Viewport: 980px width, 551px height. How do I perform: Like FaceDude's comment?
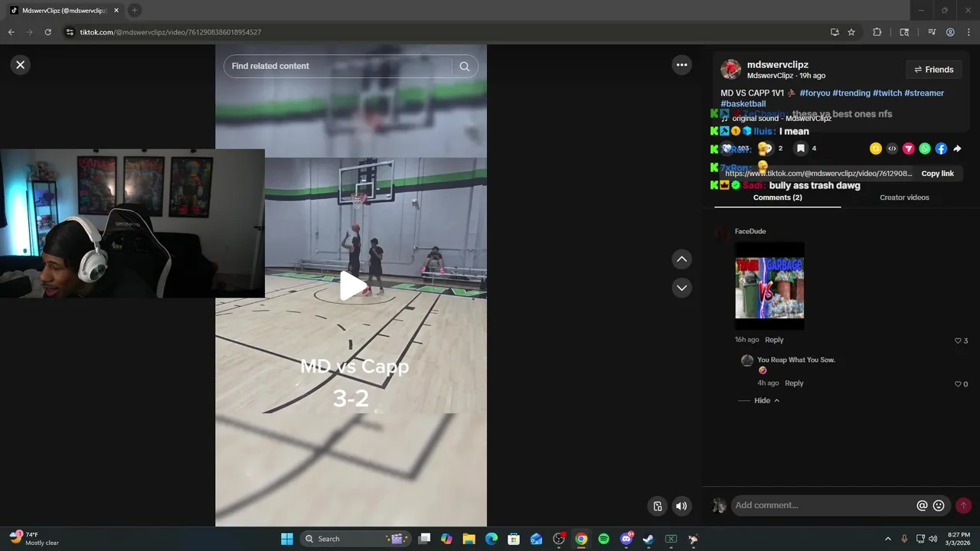pos(958,341)
